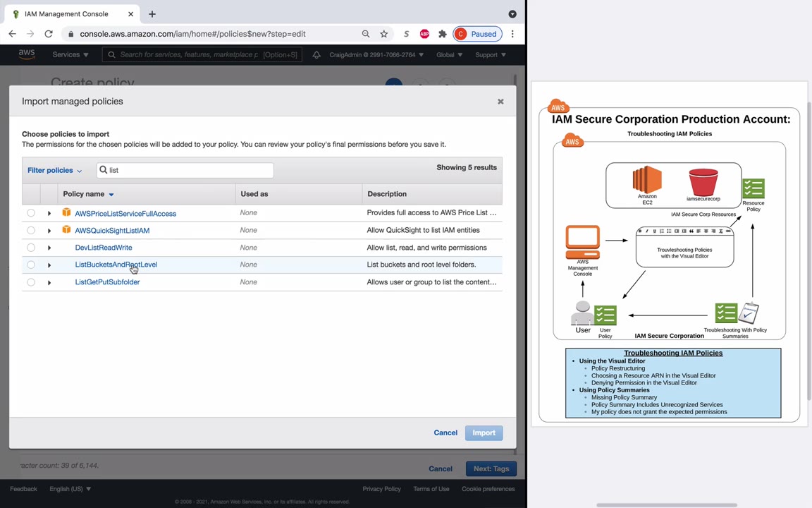Viewport: 812px width, 508px height.
Task: Open the ListBucketsAndRootLevel policy link
Action: point(116,265)
